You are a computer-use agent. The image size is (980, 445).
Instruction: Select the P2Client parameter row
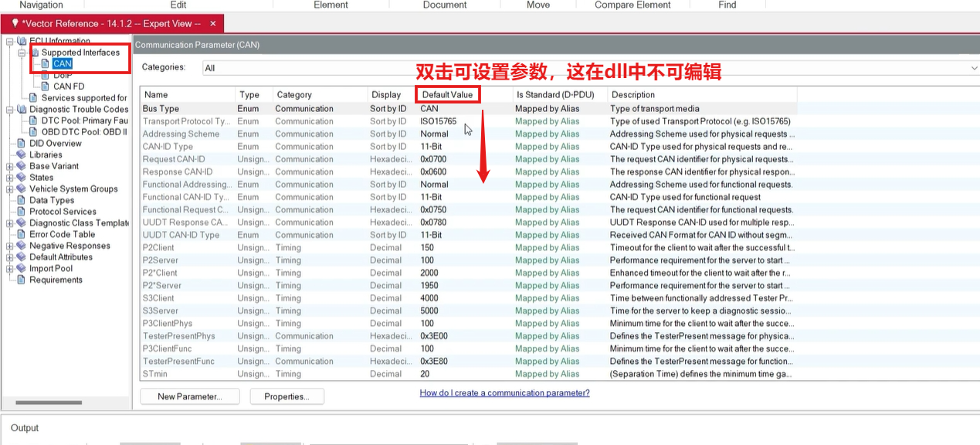coord(468,248)
